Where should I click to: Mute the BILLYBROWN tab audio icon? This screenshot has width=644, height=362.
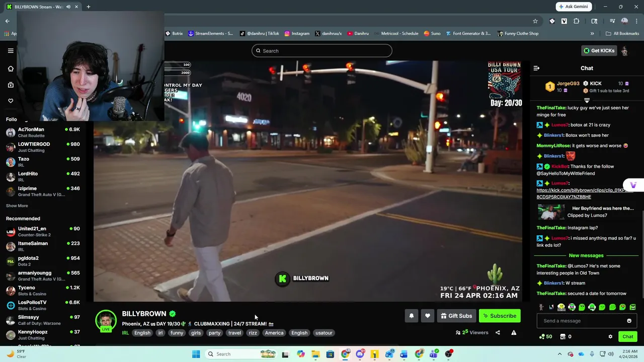click(x=68, y=7)
